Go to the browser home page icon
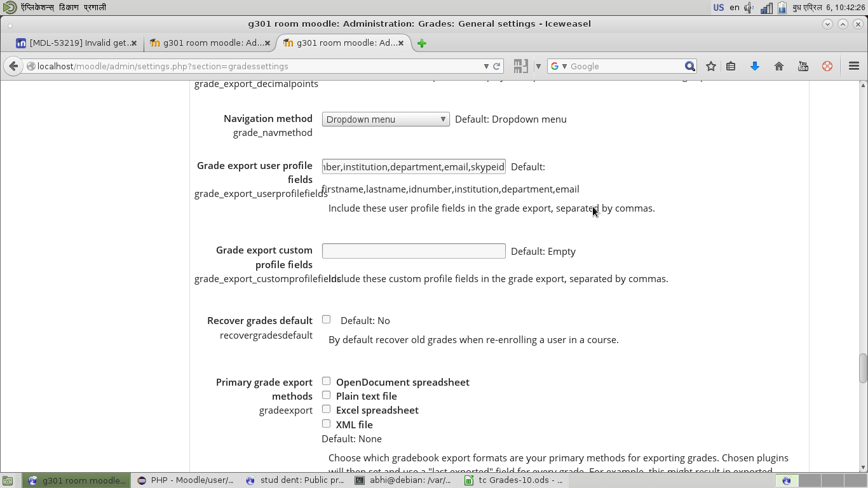 pyautogui.click(x=779, y=66)
